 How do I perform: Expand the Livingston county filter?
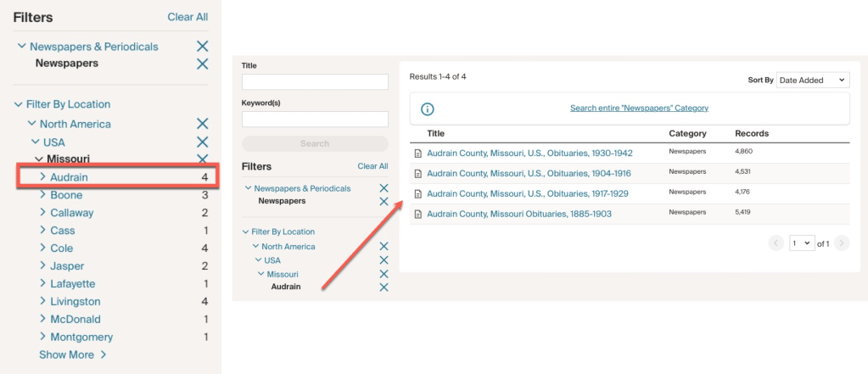click(x=43, y=301)
